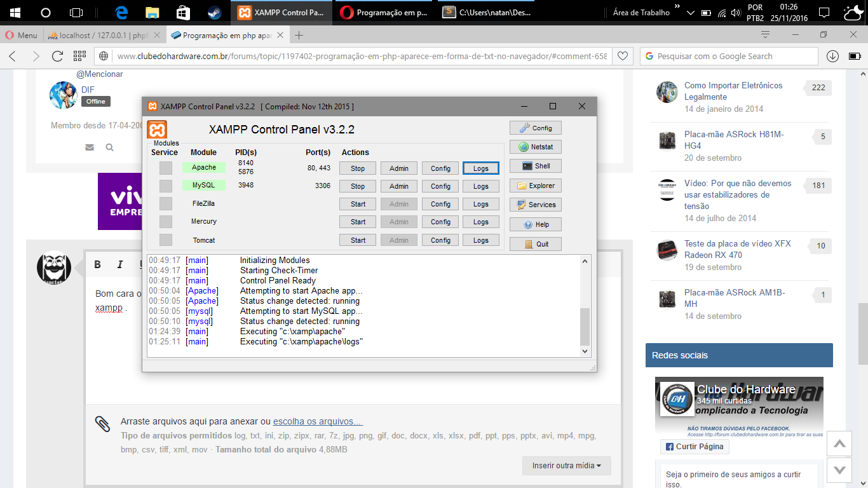Open the Inserir outra mídia dropdown
Viewport: 868px width, 488px height.
click(x=567, y=466)
